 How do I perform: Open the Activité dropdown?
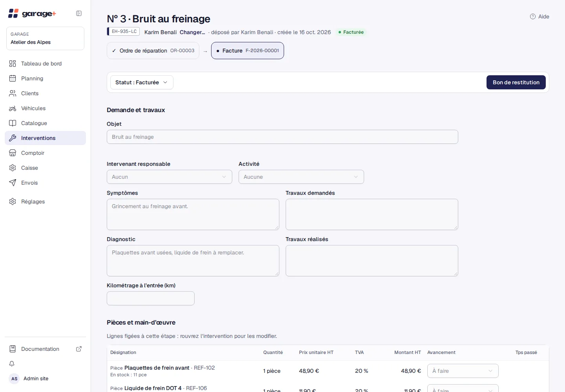301,177
